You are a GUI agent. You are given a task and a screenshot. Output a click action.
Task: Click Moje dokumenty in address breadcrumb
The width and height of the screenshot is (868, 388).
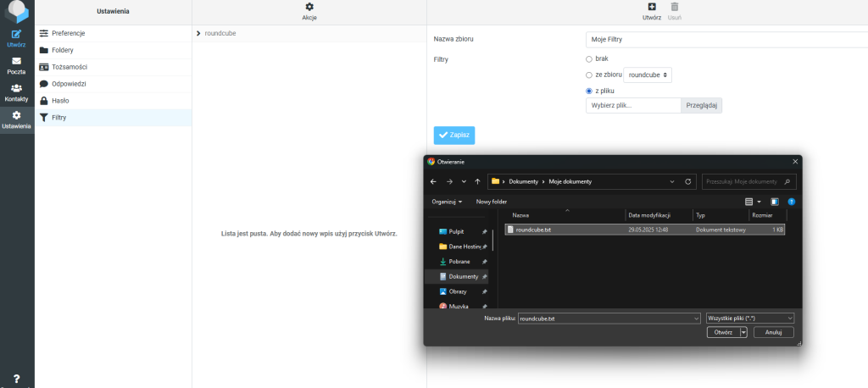(x=570, y=181)
